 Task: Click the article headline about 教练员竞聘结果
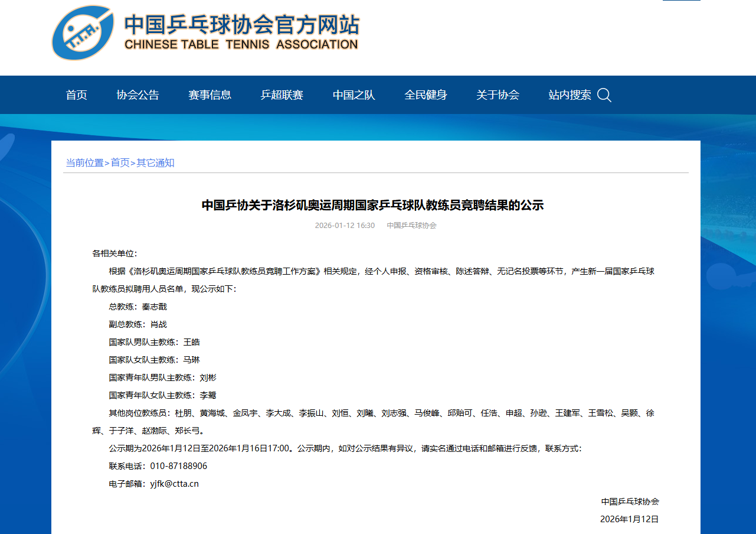point(372,205)
